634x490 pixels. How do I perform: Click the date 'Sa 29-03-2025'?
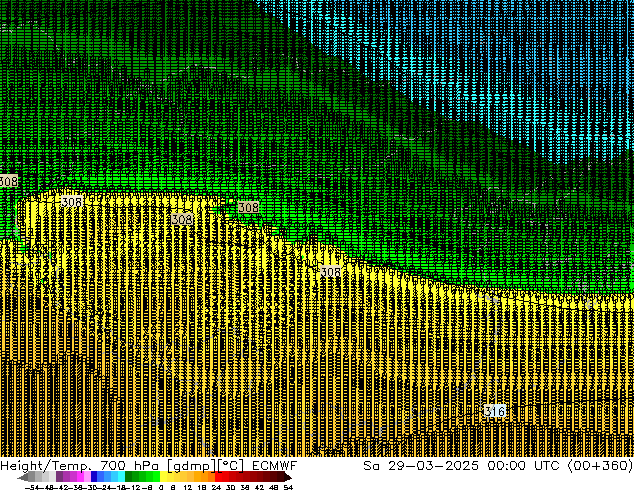(421, 466)
